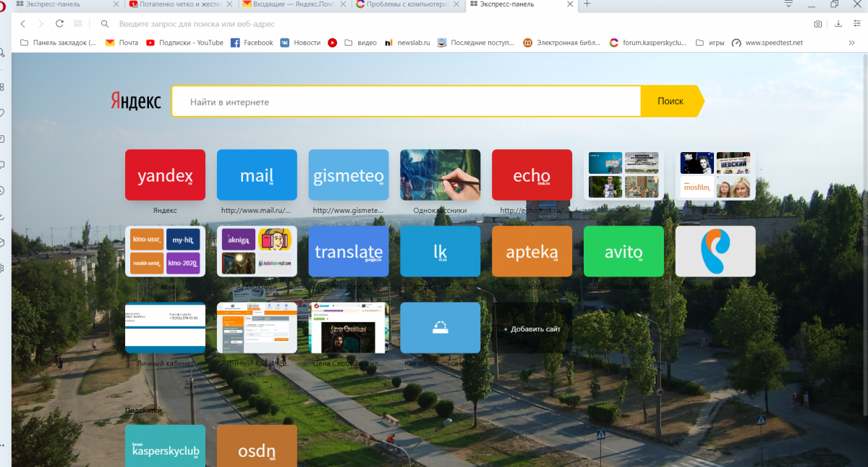
Task: Open the kasperskyclub suggestion tile
Action: point(165,446)
